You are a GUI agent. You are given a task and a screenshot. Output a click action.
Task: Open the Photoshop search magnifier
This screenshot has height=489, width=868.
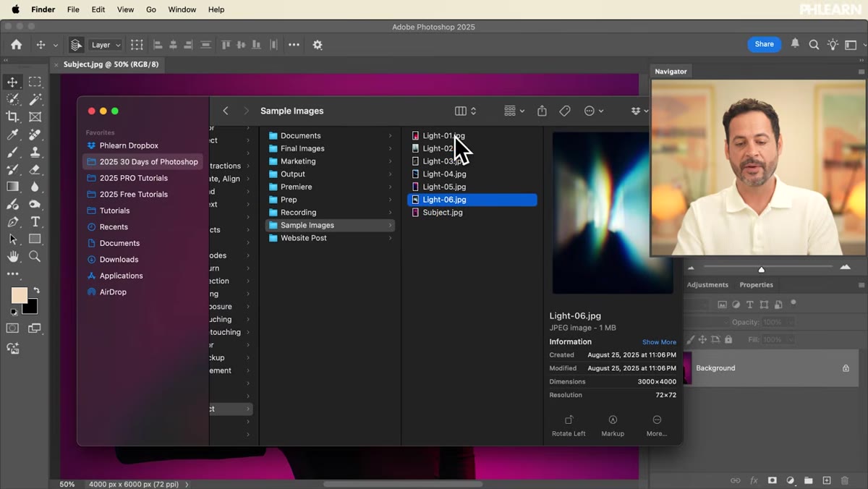pyautogui.click(x=814, y=44)
